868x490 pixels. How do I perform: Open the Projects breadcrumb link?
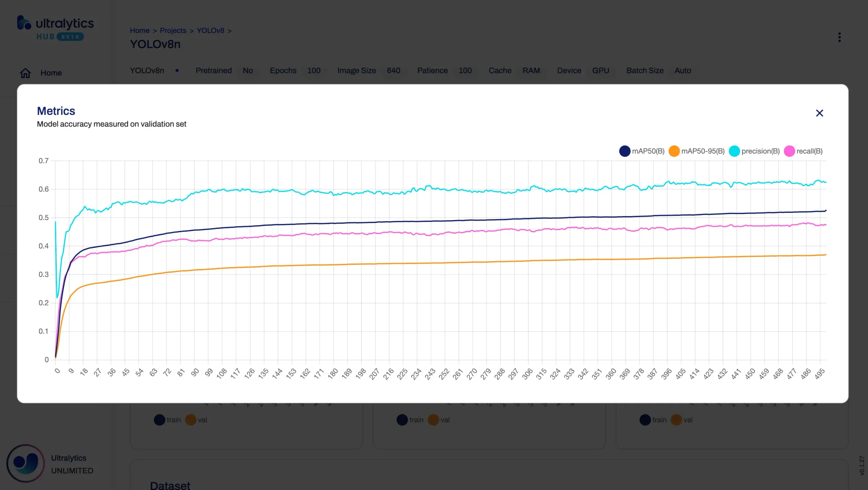(173, 31)
